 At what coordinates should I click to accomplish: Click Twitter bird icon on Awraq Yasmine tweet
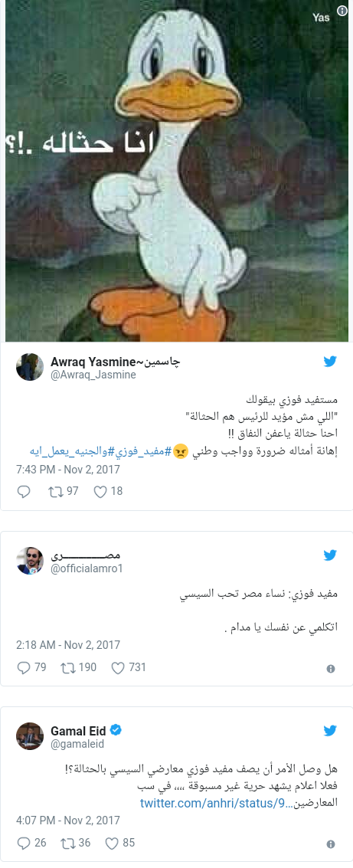tap(330, 362)
